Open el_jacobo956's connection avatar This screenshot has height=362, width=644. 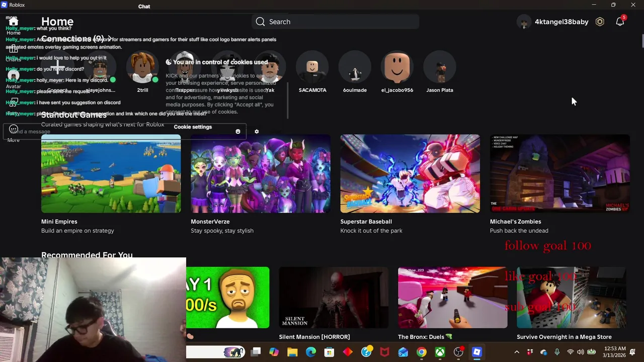(397, 67)
